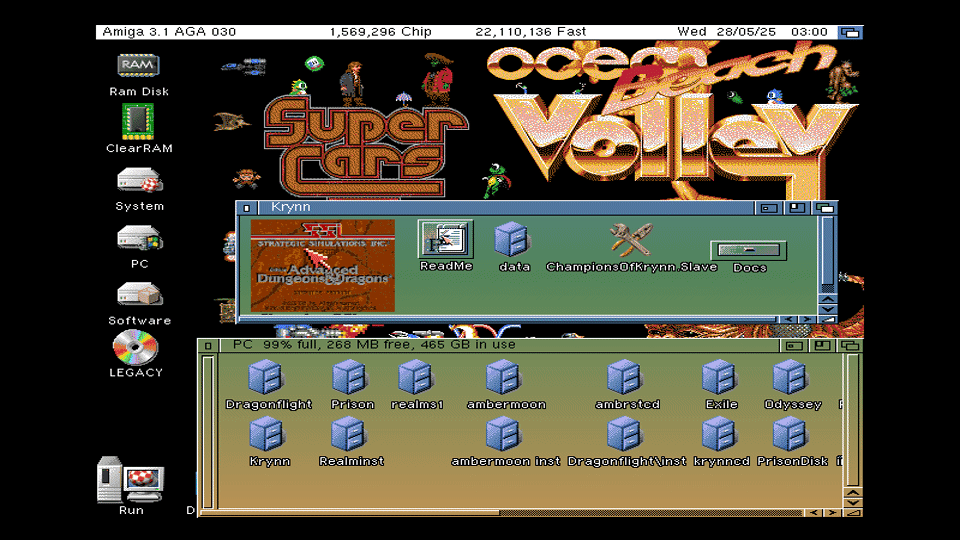Click the PC window zoom gadget
The width and height of the screenshot is (960, 540).
[x=822, y=345]
